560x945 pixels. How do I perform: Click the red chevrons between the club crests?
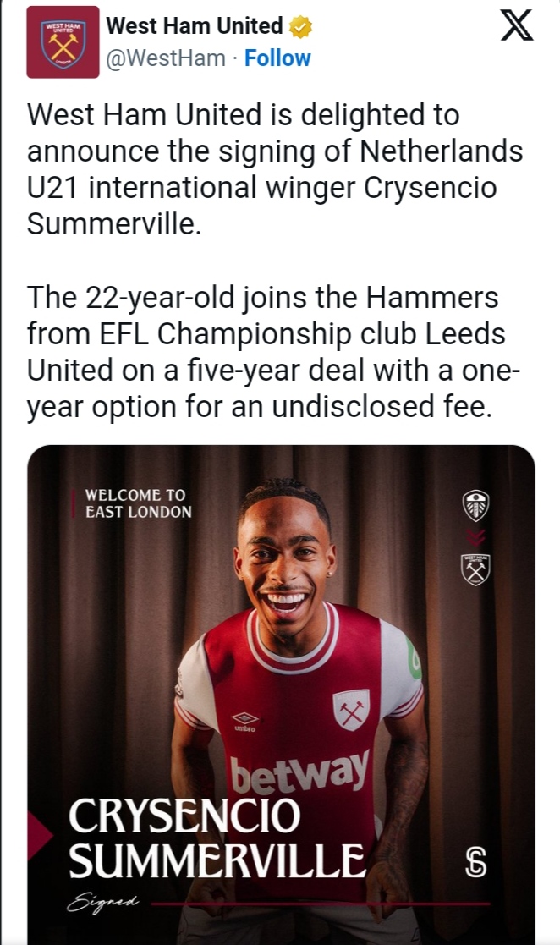475,537
